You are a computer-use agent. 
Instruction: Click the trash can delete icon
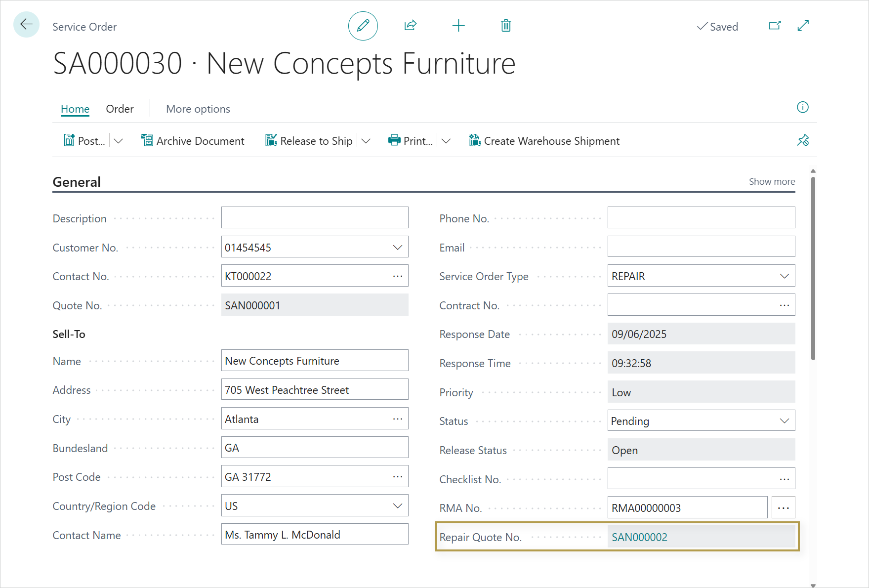point(505,26)
